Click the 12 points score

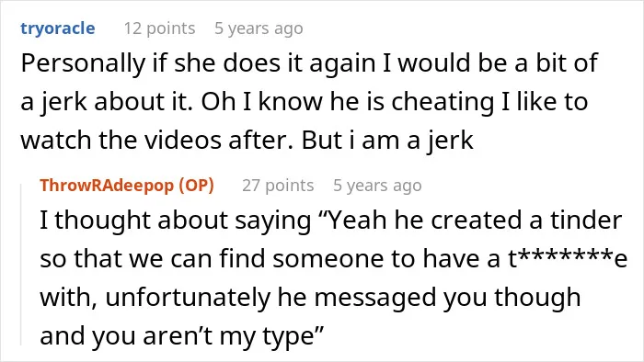point(159,28)
